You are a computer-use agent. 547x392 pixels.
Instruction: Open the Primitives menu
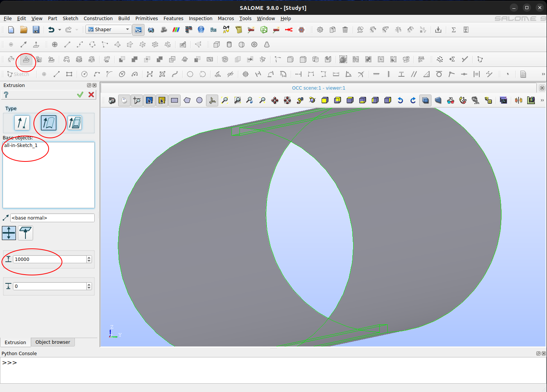point(146,18)
